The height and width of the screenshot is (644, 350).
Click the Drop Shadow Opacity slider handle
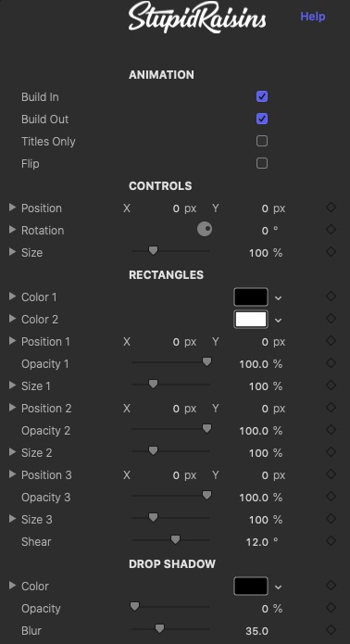134,606
